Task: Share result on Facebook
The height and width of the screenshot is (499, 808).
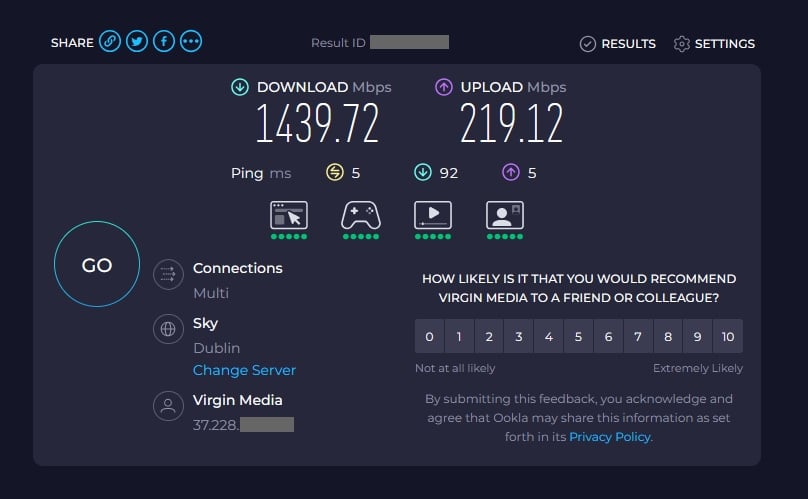Action: [163, 42]
